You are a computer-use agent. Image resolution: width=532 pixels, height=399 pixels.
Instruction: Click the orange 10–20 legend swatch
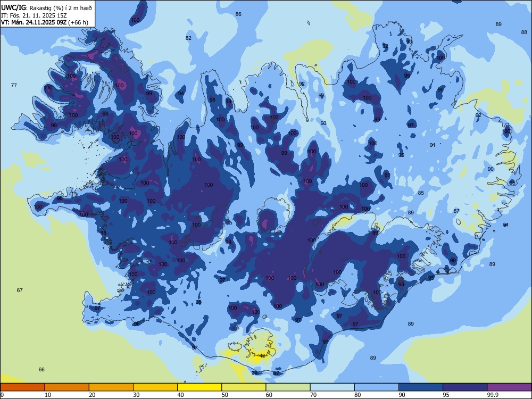67,387
